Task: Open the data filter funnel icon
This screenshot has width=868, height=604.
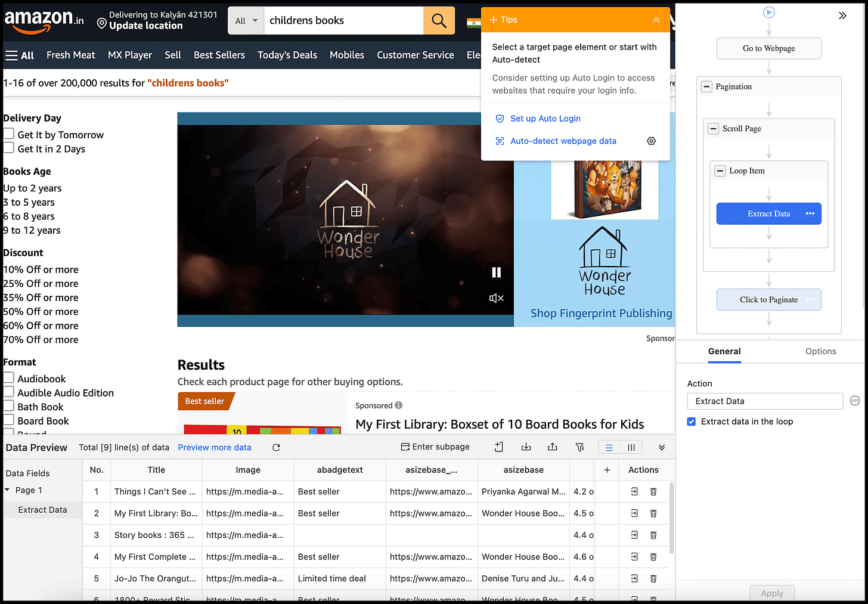Action: click(x=579, y=447)
